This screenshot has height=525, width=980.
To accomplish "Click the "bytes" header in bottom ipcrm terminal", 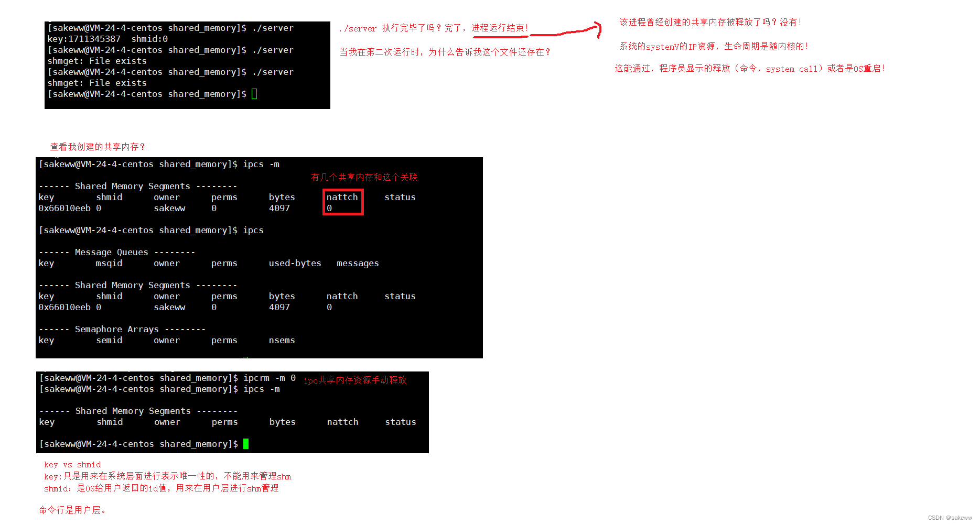I will (282, 422).
